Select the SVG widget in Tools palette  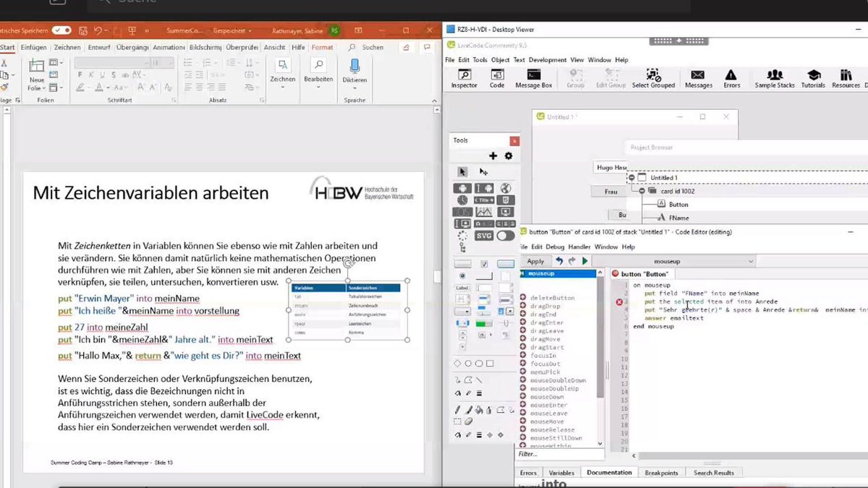click(x=484, y=236)
